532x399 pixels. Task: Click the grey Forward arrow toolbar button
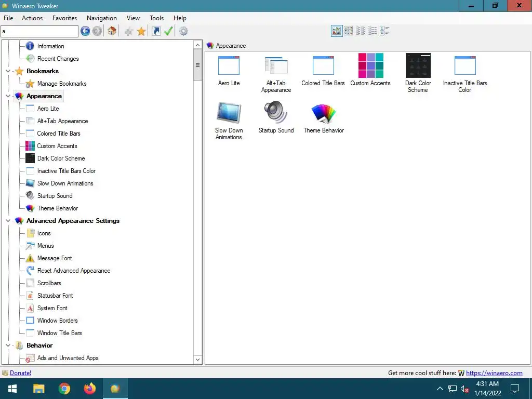97,31
